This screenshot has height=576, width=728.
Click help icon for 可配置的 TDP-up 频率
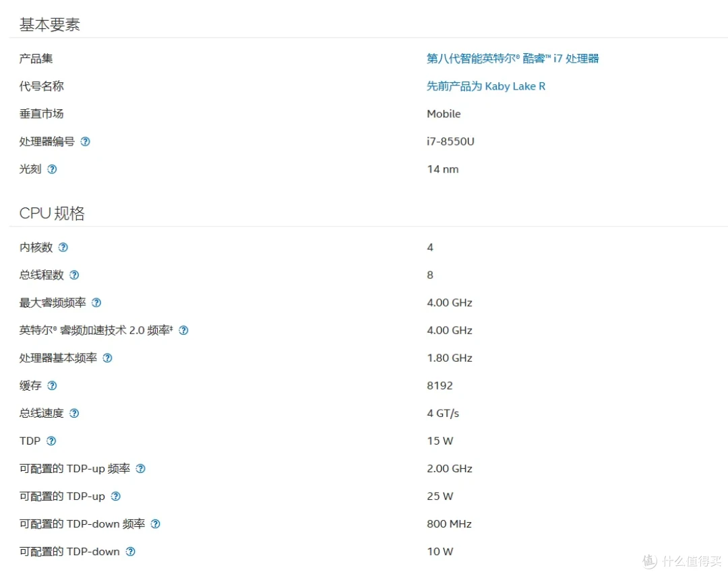(x=140, y=469)
